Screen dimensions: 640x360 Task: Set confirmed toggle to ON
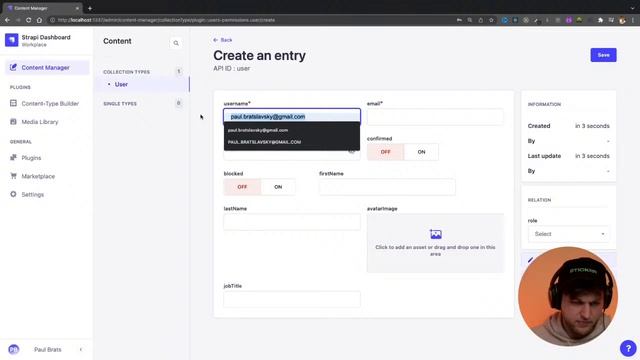click(x=421, y=152)
